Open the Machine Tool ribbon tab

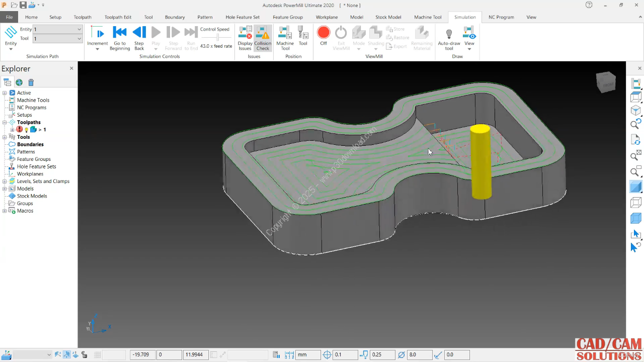(428, 17)
